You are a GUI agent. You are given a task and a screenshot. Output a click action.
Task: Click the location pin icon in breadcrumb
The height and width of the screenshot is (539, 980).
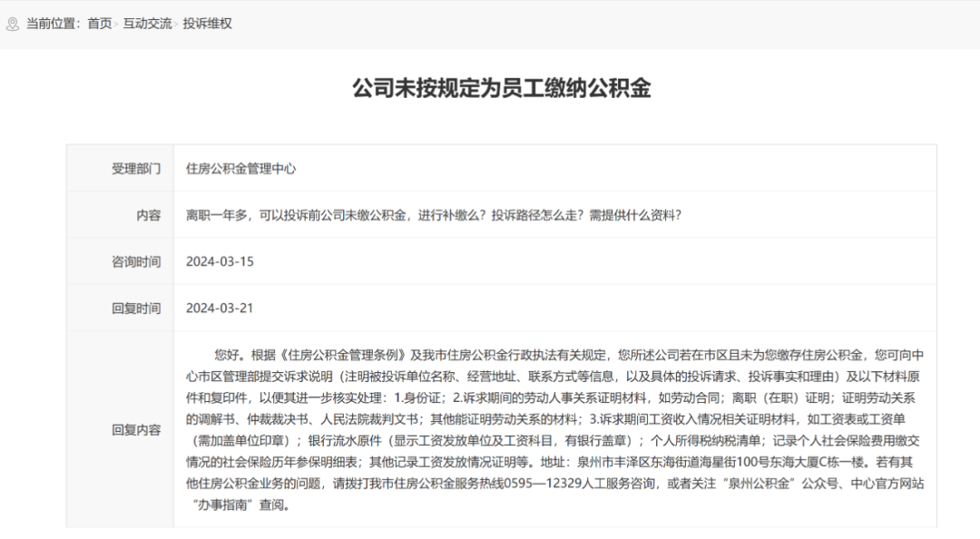(x=13, y=24)
